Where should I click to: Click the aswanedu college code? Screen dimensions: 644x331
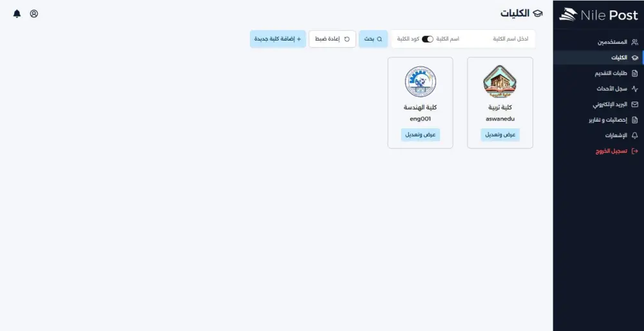(x=500, y=119)
